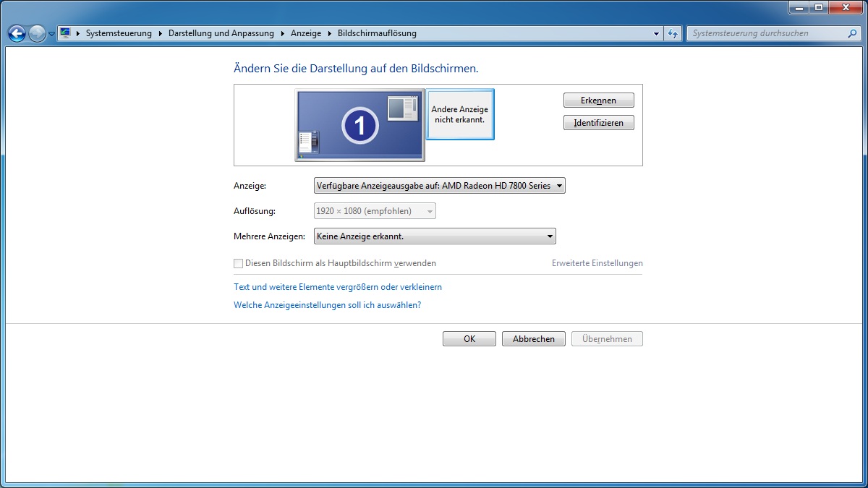
Task: Close the Bildschirmauflösung window
Action: pyautogui.click(x=845, y=7)
